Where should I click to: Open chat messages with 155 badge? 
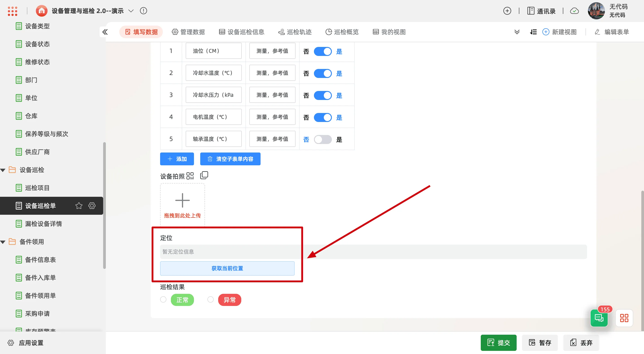599,318
